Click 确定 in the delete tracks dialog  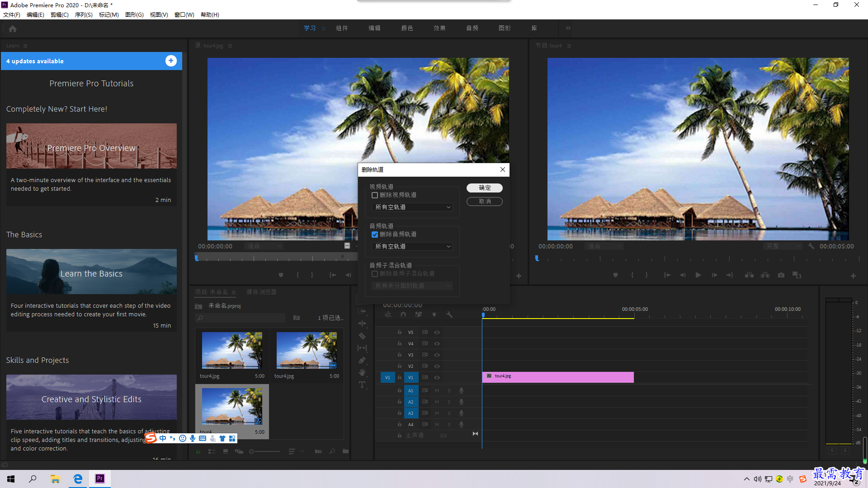click(485, 188)
